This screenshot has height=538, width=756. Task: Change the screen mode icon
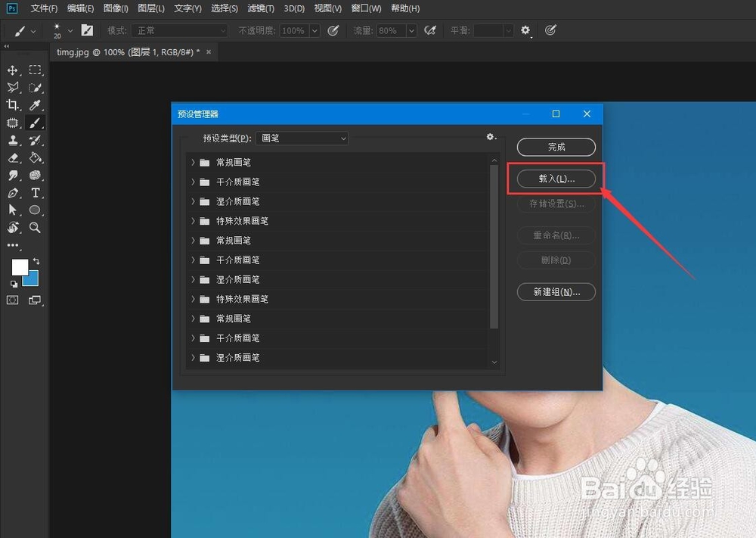click(35, 300)
